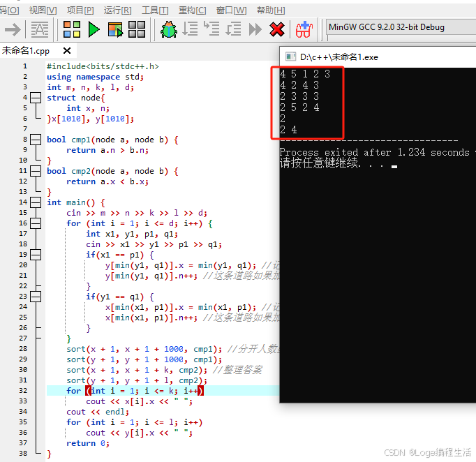Click the gray right-arrow toolbar icon
Screen dimensions: 476x462
click(x=13, y=29)
